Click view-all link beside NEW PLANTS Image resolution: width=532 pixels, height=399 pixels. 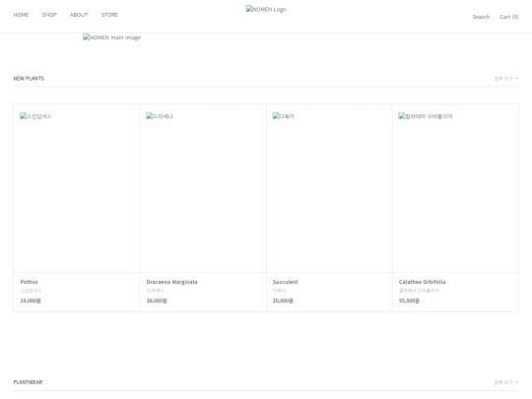point(506,79)
